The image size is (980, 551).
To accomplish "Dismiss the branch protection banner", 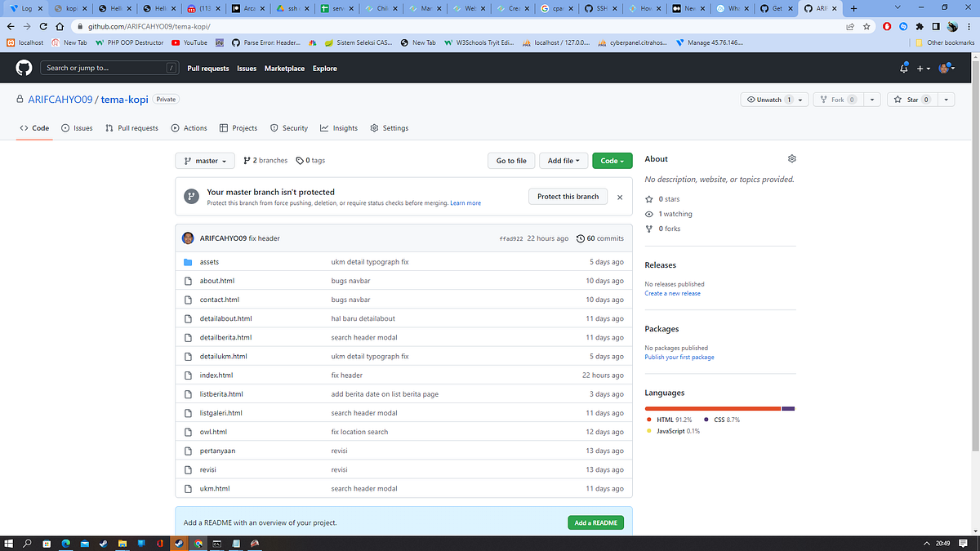I will (x=619, y=196).
